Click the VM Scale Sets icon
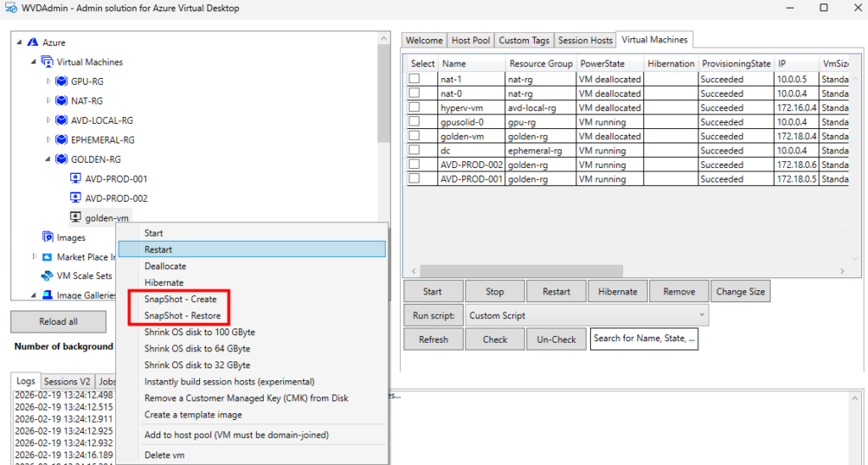 point(47,276)
